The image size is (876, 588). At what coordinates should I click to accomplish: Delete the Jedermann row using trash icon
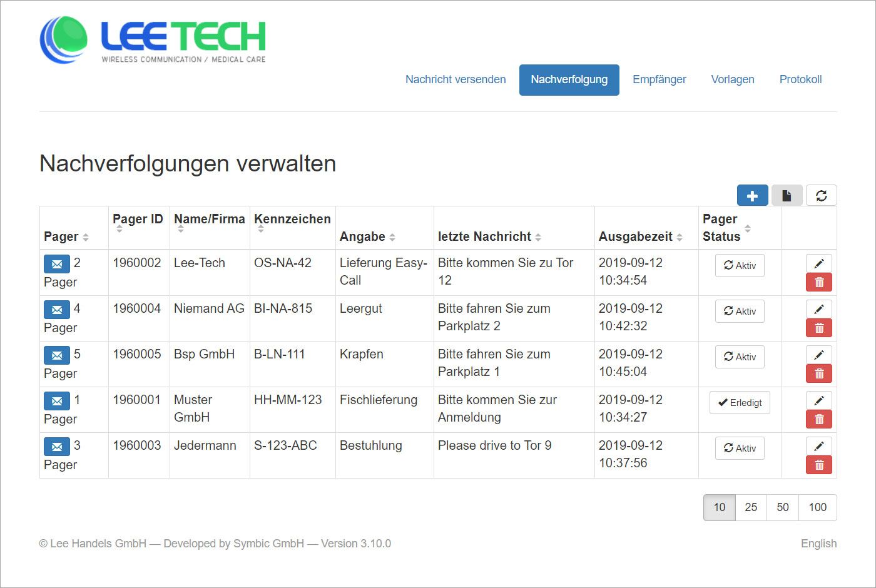(x=818, y=464)
